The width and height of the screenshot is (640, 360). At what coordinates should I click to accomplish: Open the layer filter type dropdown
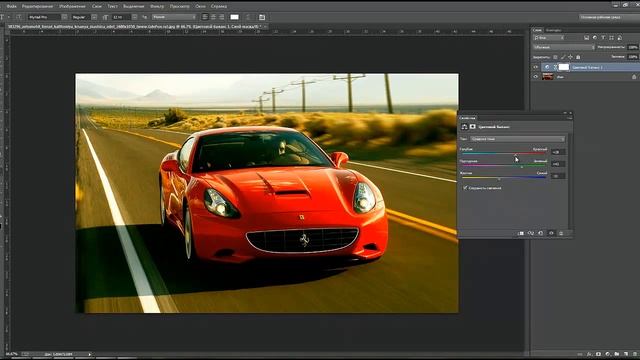[x=549, y=38]
